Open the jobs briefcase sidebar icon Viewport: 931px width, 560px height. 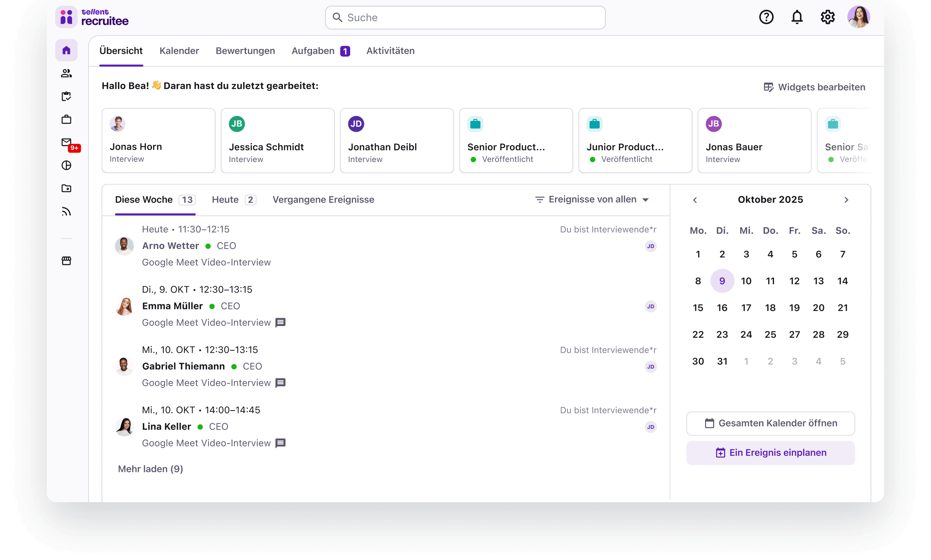(66, 119)
